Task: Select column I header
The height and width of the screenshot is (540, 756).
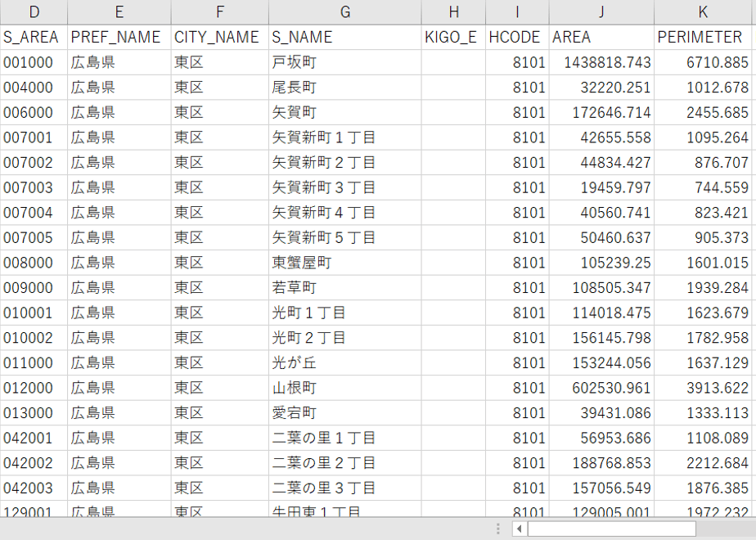Action: pos(517,12)
